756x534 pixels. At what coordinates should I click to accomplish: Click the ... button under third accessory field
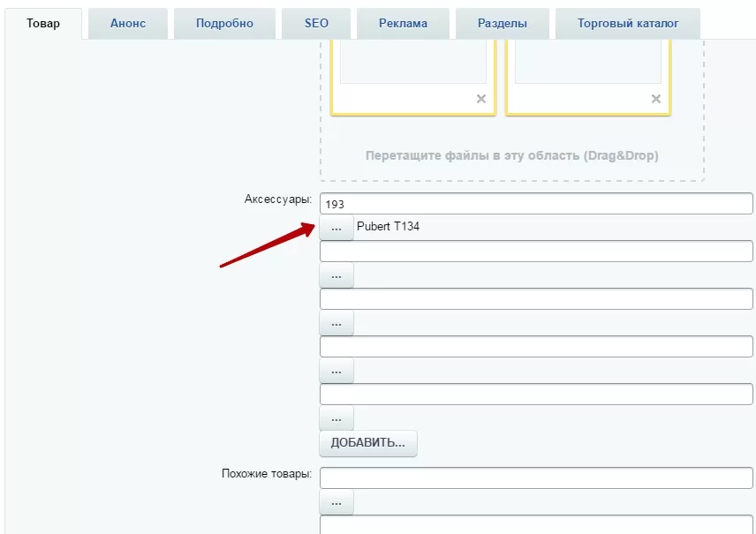tap(336, 323)
